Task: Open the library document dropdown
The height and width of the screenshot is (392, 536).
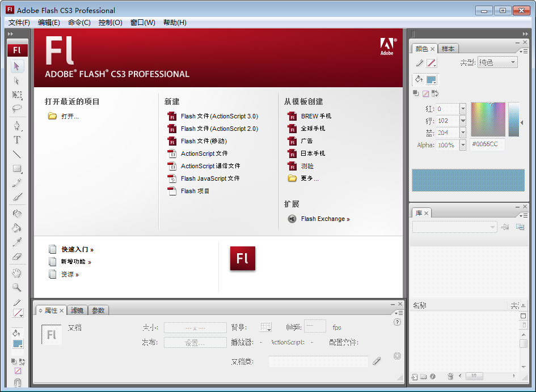Action: click(x=454, y=227)
